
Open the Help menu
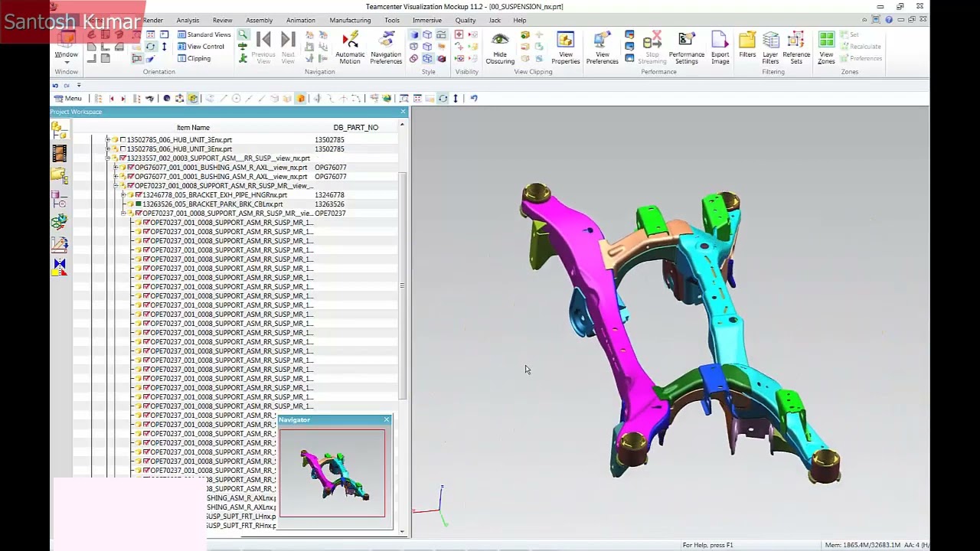[x=519, y=20]
